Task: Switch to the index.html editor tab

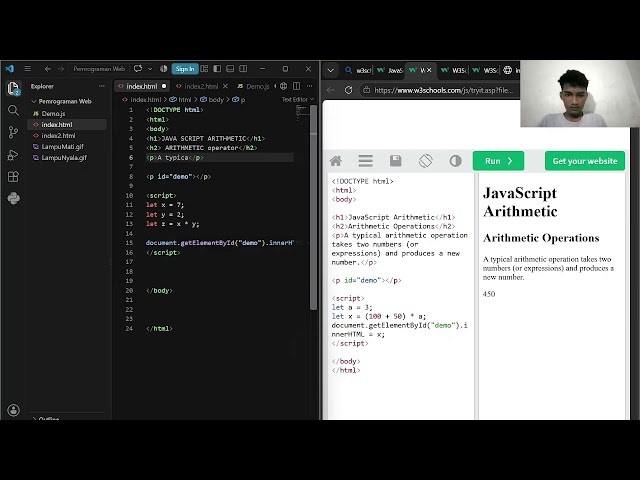Action: click(x=142, y=86)
